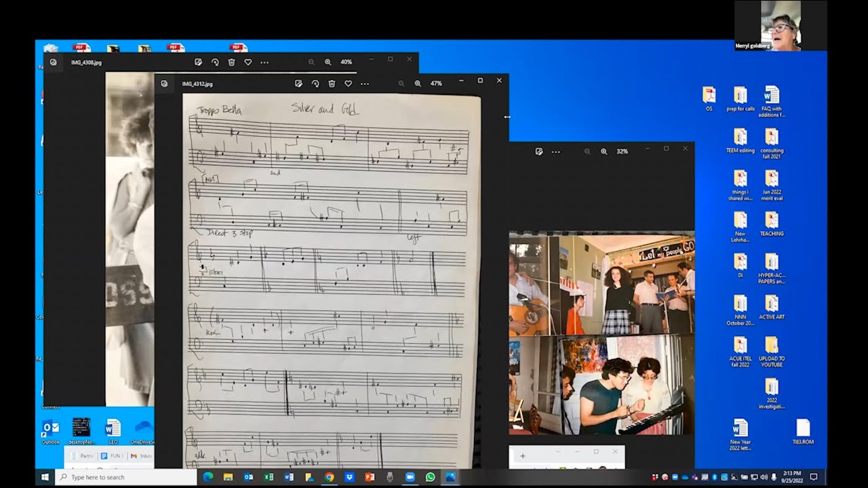The height and width of the screenshot is (488, 868).
Task: Select the Outlook desktop shortcut
Action: (x=51, y=432)
